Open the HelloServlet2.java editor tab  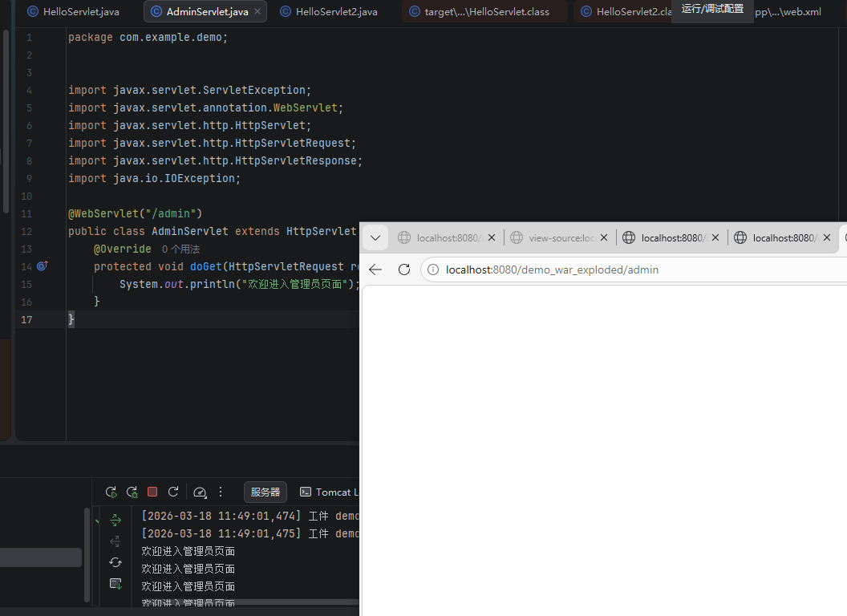click(329, 11)
